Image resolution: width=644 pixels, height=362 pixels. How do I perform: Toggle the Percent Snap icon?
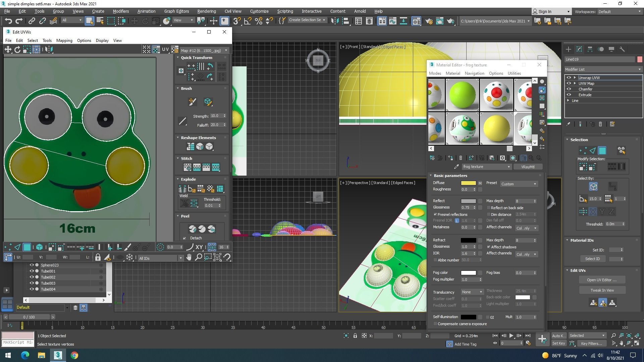pyautogui.click(x=258, y=21)
